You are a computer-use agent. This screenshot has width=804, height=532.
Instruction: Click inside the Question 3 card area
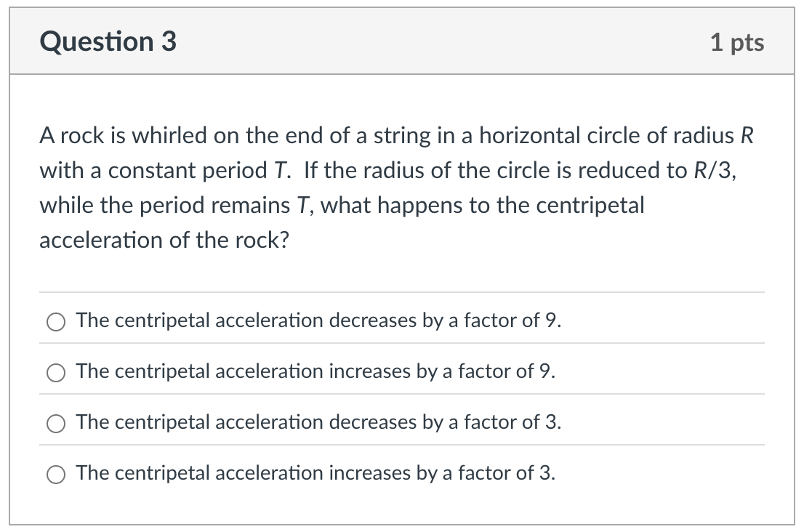pos(402,291)
